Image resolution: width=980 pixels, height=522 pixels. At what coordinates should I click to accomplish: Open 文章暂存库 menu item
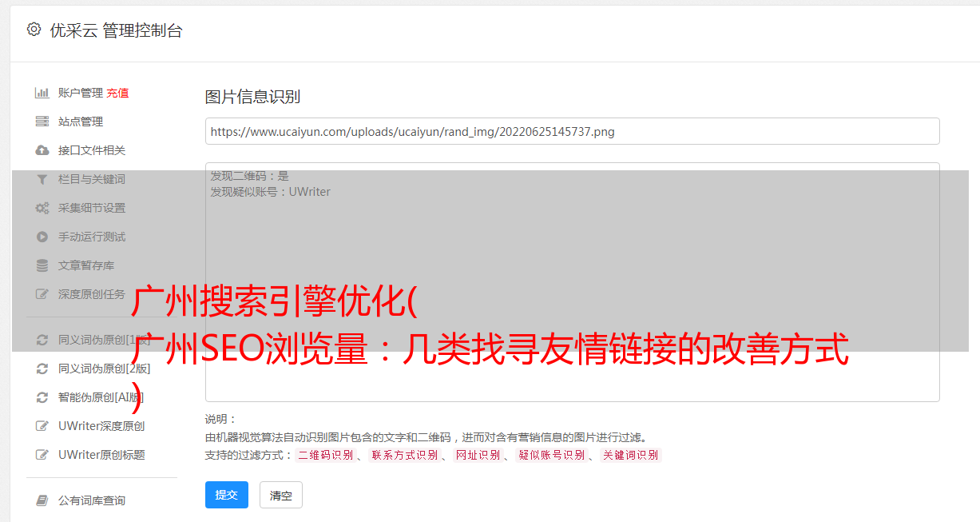coord(86,265)
